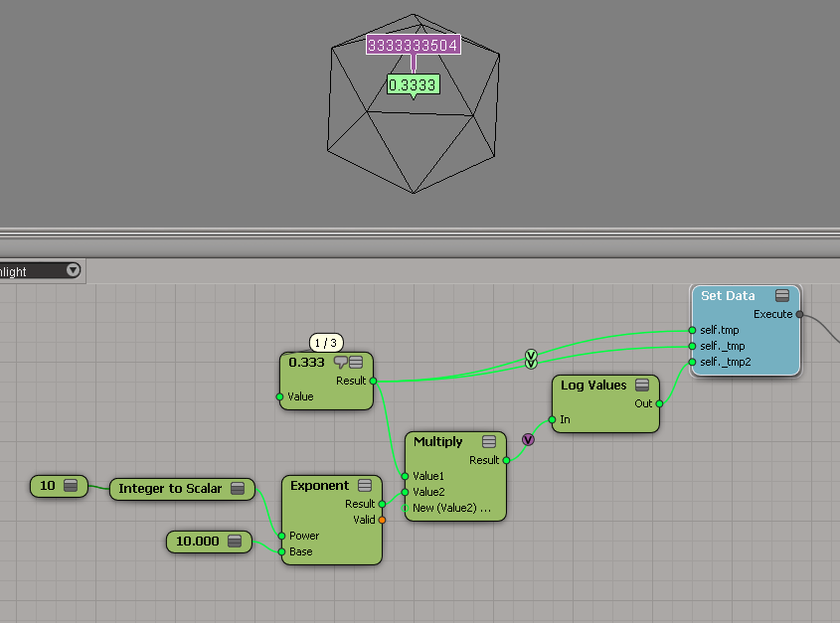
Task: Click the comment bubble icon on 0.333 node
Action: coord(341,363)
